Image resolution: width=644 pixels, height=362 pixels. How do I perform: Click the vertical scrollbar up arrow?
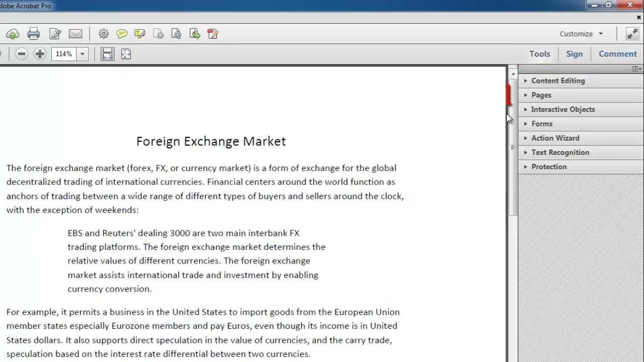click(513, 74)
